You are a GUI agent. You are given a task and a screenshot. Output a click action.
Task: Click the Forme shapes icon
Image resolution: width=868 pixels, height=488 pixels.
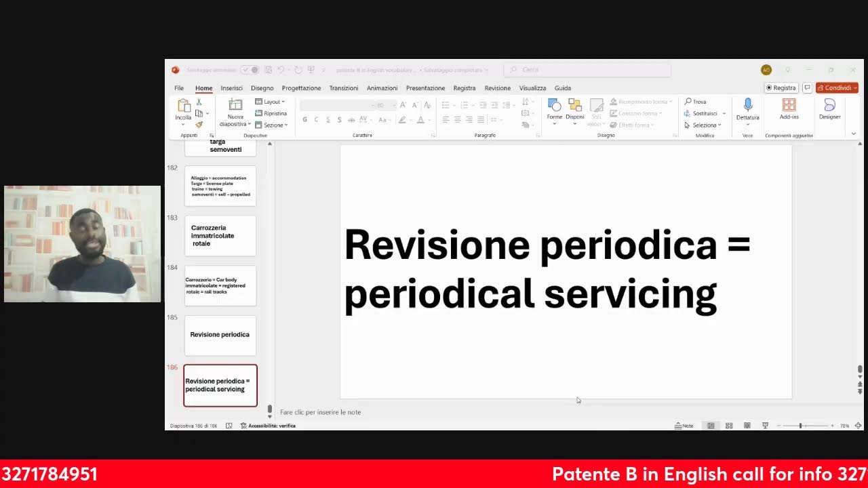coord(555,105)
